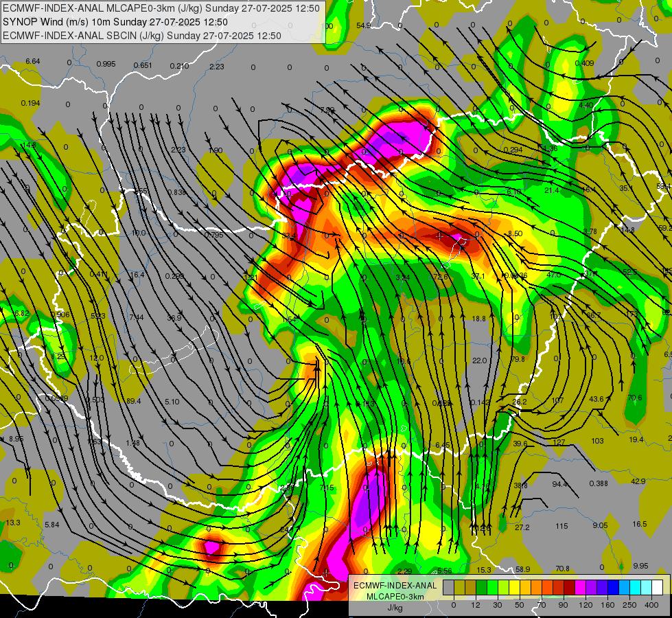
Task: Click the map value 6.64
Action: coord(32,61)
